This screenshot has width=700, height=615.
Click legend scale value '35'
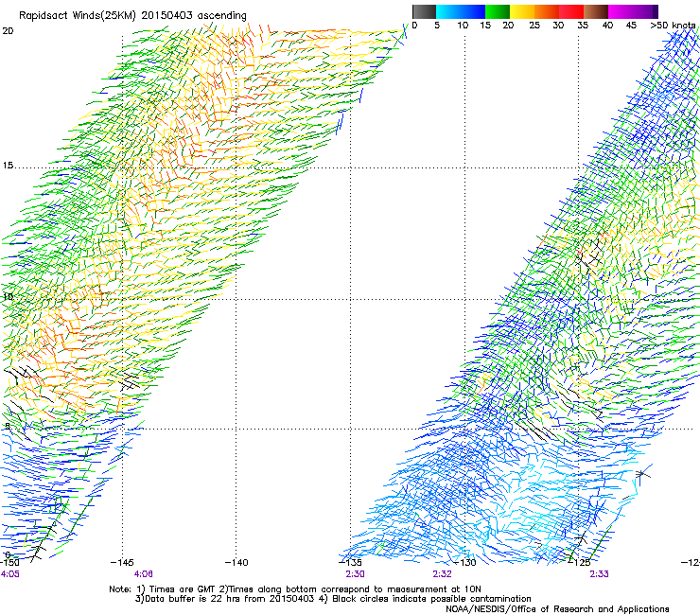coord(583,26)
